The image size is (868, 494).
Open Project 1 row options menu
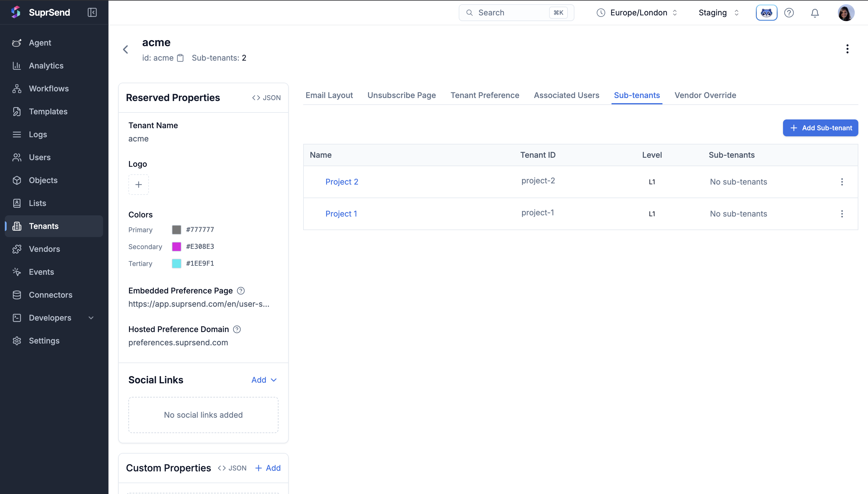842,214
